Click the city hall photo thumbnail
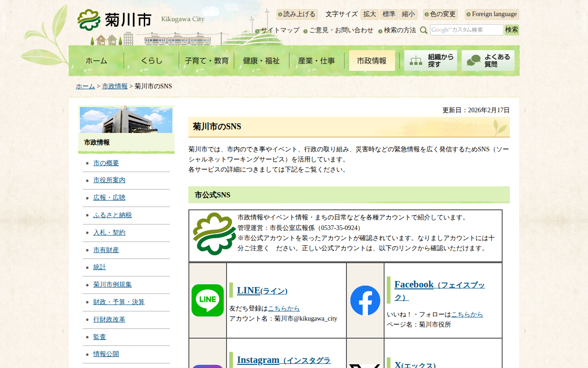Viewport: 588px width, 368px height. [126, 120]
